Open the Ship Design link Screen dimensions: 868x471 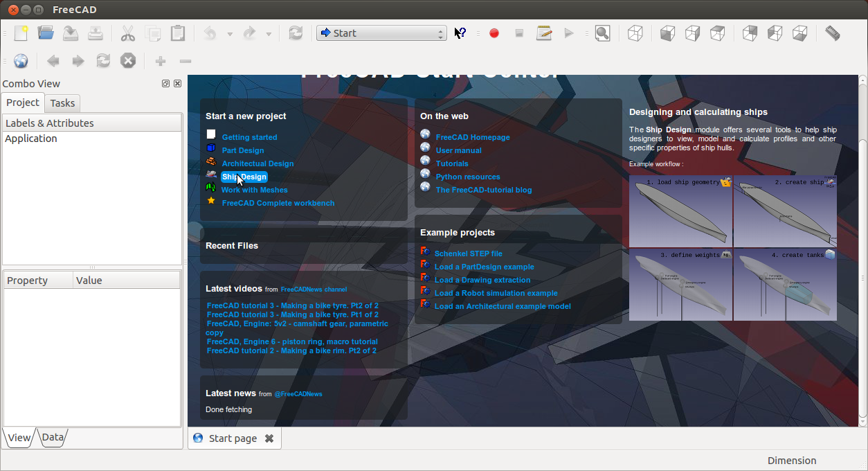point(244,177)
